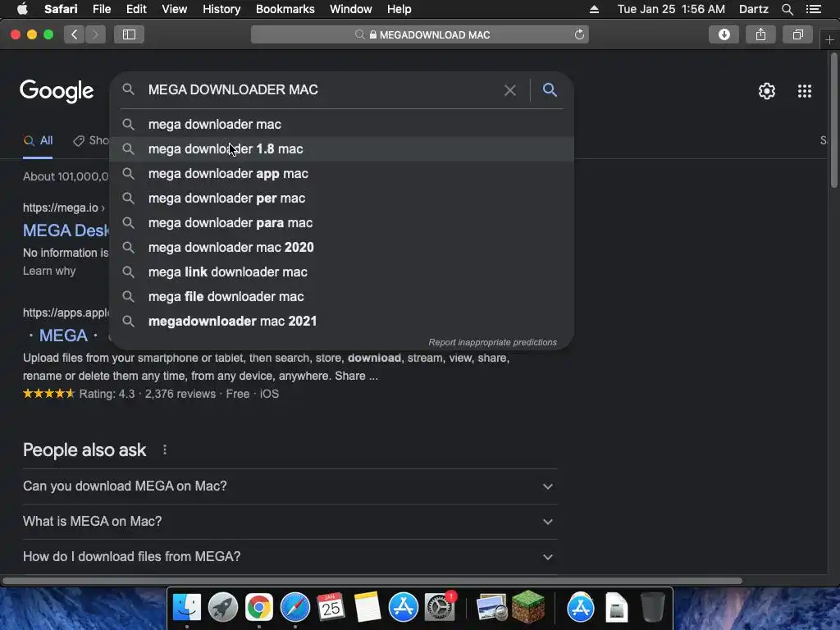Show all tabs overview button
840x630 pixels.
click(x=797, y=34)
